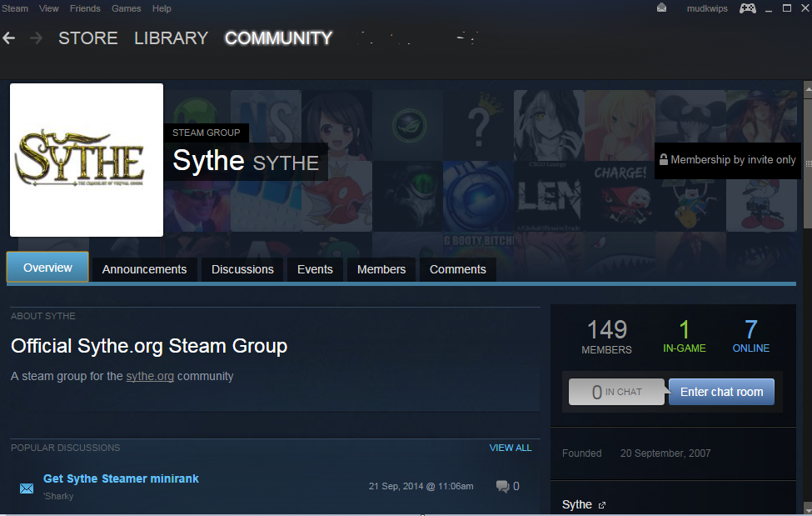Screen dimensions: 812x516
Task: Open the View menu
Action: (x=48, y=8)
